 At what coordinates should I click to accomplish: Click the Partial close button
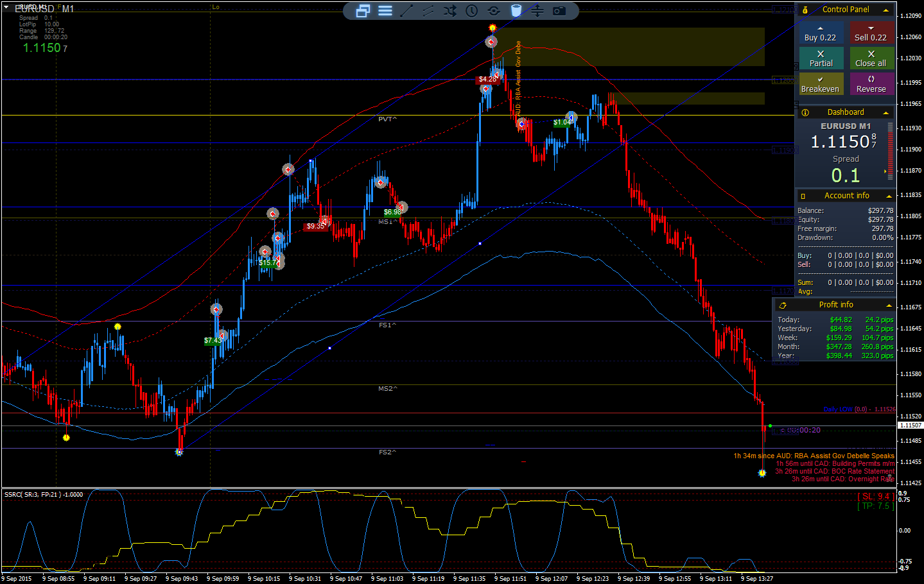[821, 59]
